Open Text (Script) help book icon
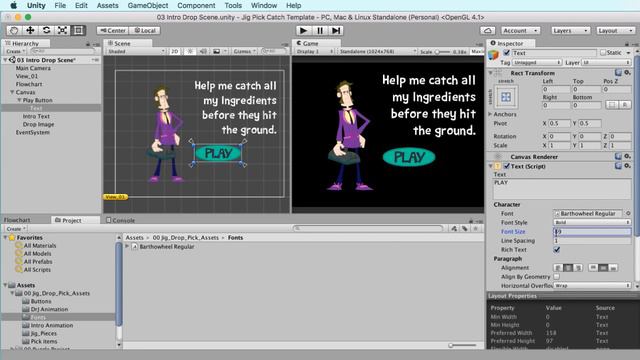 pyautogui.click(x=618, y=166)
